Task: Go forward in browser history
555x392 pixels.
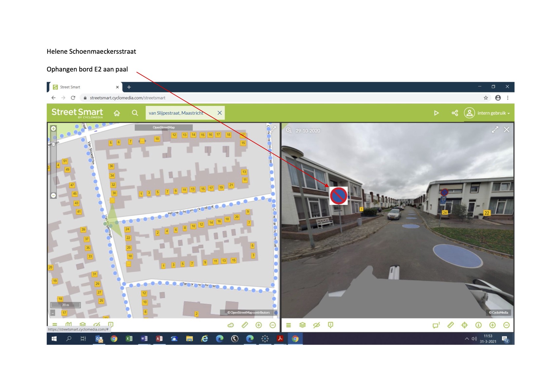Action: click(63, 98)
